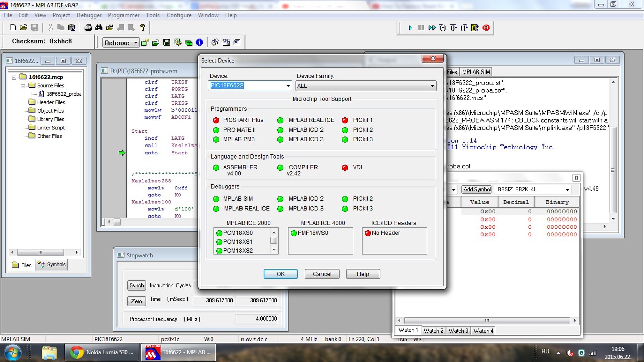Open the Project menu
The image size is (644, 362).
click(61, 15)
